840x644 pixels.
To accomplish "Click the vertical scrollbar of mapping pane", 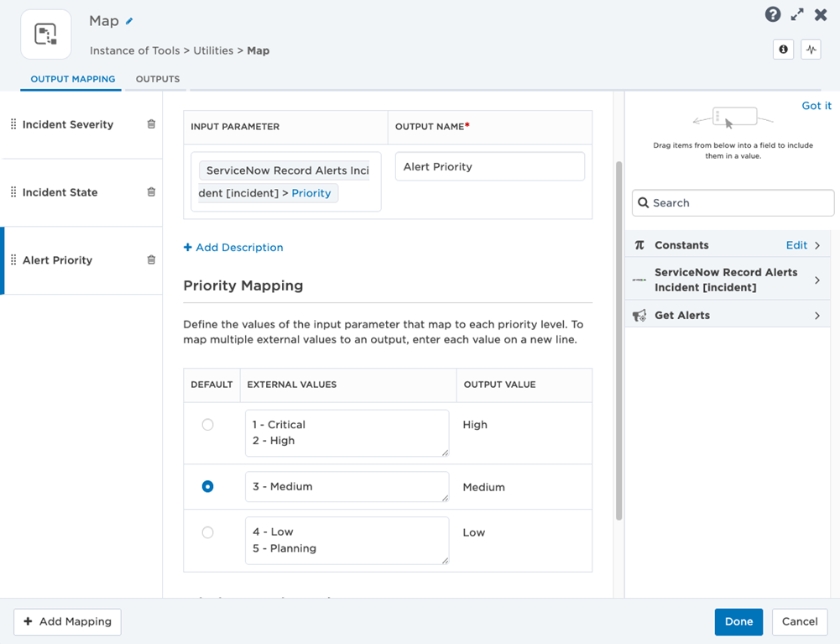I will [618, 341].
